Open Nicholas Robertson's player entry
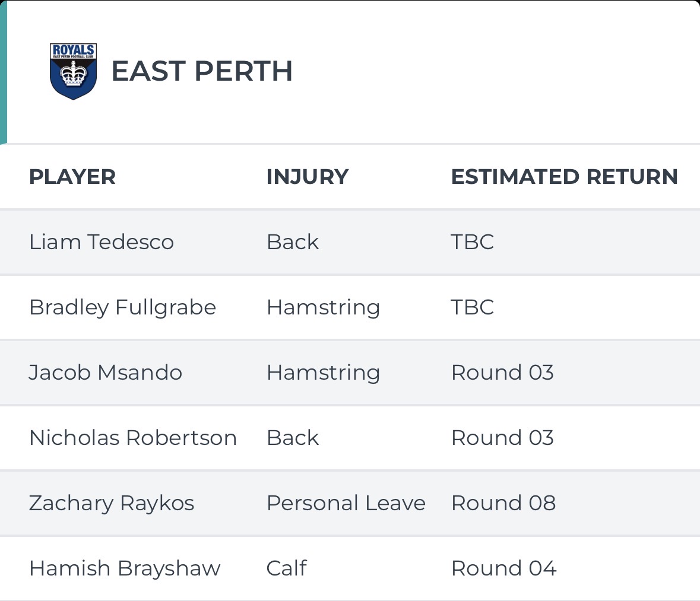This screenshot has height=601, width=700. 133,438
